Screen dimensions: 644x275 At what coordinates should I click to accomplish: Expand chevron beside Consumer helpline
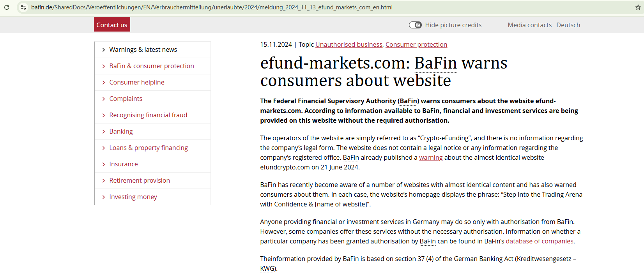tap(103, 83)
